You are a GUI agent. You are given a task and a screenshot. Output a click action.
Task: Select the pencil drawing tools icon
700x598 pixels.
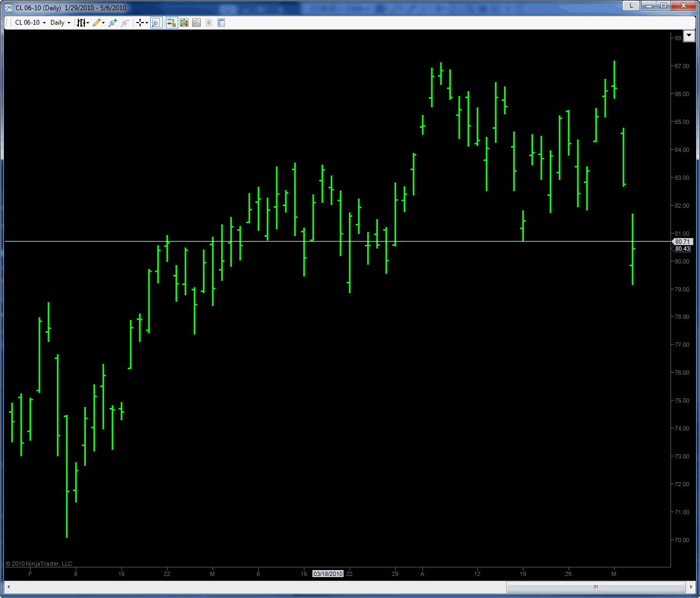point(97,23)
